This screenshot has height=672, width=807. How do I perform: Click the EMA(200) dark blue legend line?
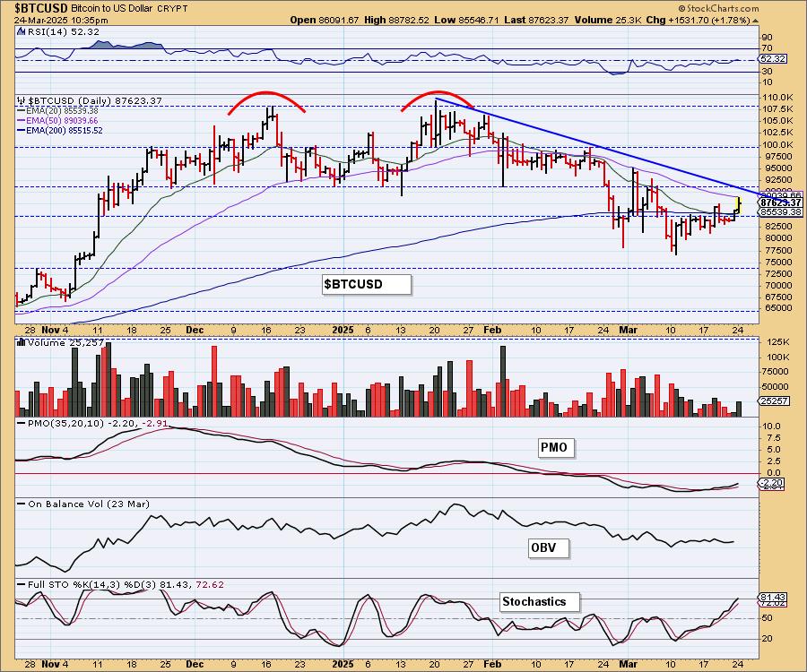[22, 131]
